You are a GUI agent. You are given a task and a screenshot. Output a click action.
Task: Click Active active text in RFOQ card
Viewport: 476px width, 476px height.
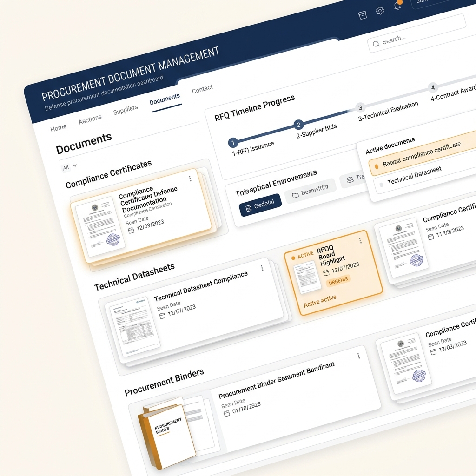pyautogui.click(x=320, y=301)
